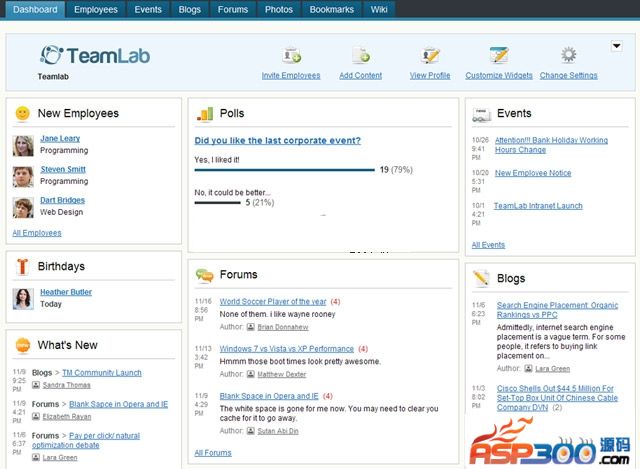Open Blank Sapce in Opera and IE link
Viewport: 640px width, 469px height.
118,404
